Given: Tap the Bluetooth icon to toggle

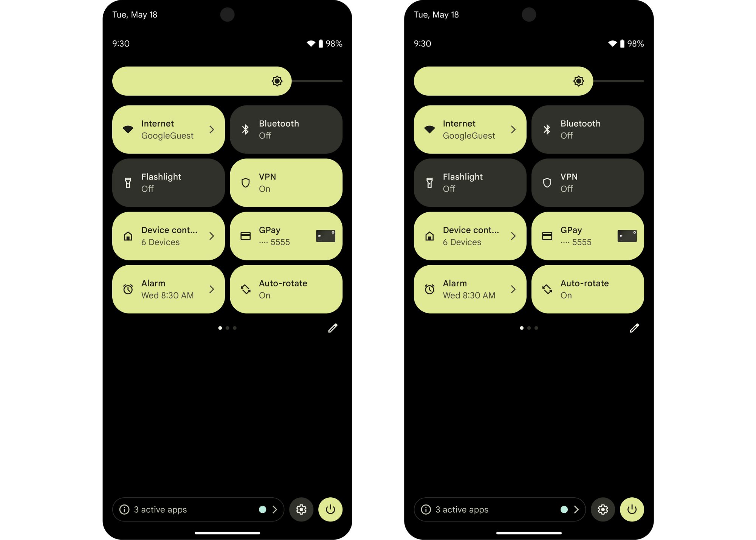Looking at the screenshot, I should pyautogui.click(x=246, y=128).
